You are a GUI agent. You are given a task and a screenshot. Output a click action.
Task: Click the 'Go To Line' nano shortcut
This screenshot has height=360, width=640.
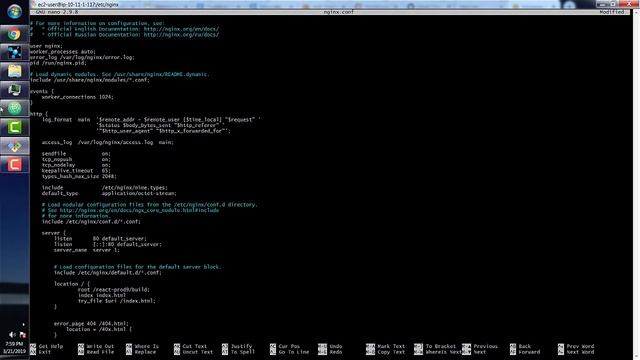click(293, 352)
